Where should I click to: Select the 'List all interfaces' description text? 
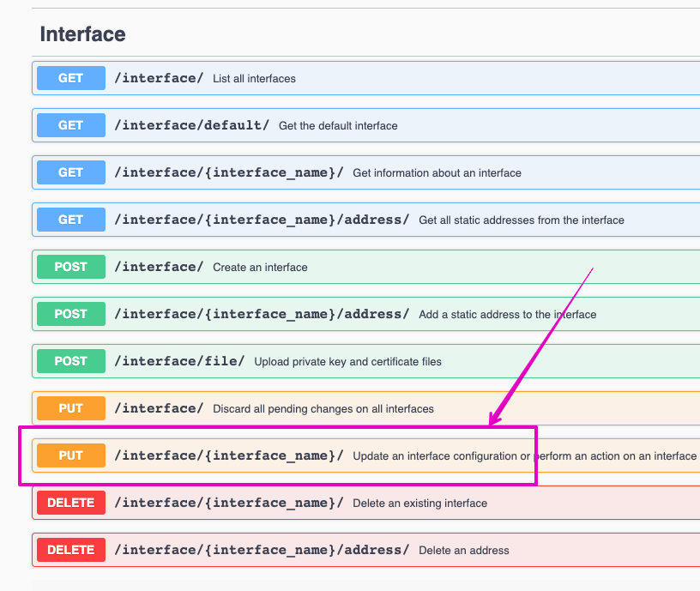(x=254, y=79)
